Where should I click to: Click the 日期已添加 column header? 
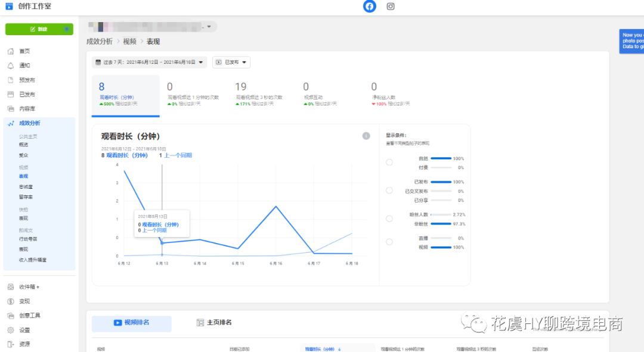click(240, 349)
